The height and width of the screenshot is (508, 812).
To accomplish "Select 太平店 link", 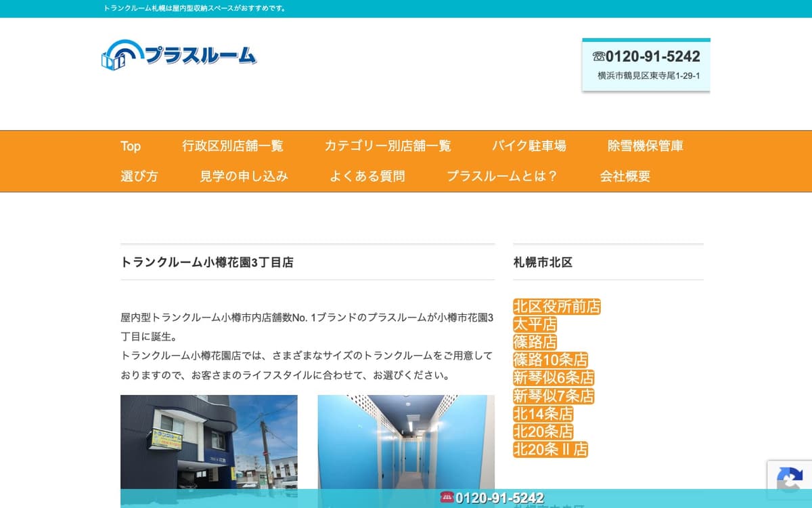I will coord(535,324).
